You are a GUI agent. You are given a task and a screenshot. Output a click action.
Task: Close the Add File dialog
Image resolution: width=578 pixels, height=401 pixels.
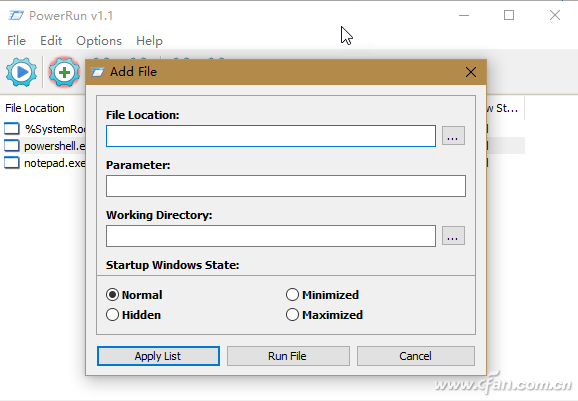[471, 72]
